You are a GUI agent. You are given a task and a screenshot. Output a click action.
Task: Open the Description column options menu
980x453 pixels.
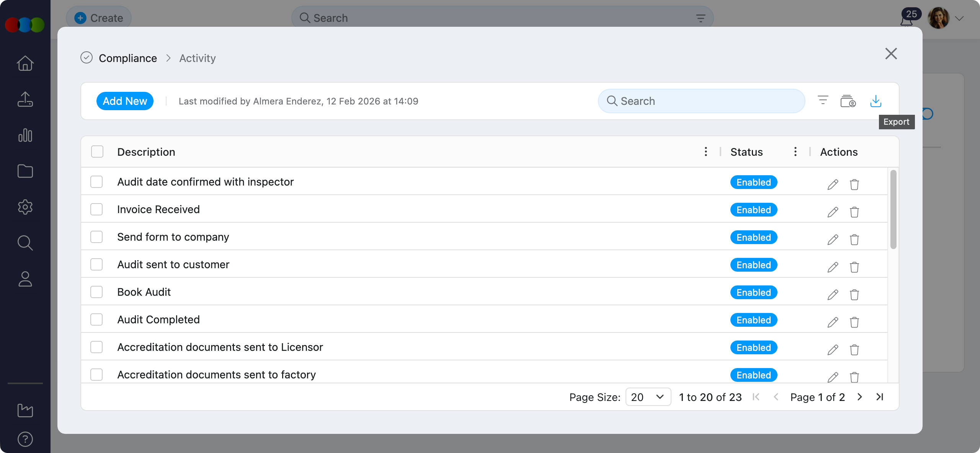coord(706,152)
